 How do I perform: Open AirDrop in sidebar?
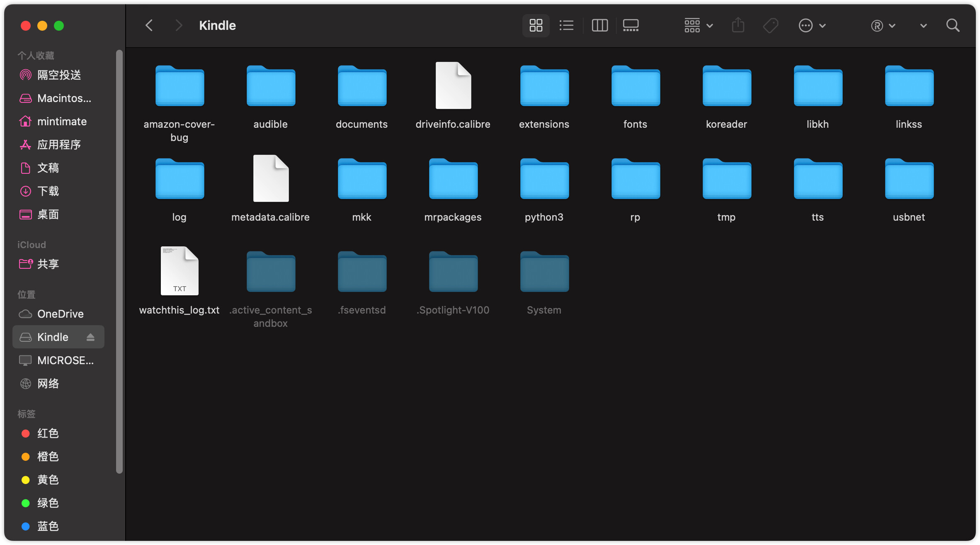point(59,75)
